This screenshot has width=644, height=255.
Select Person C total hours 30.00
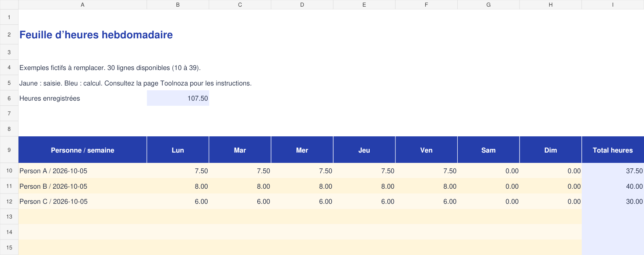[x=613, y=202]
